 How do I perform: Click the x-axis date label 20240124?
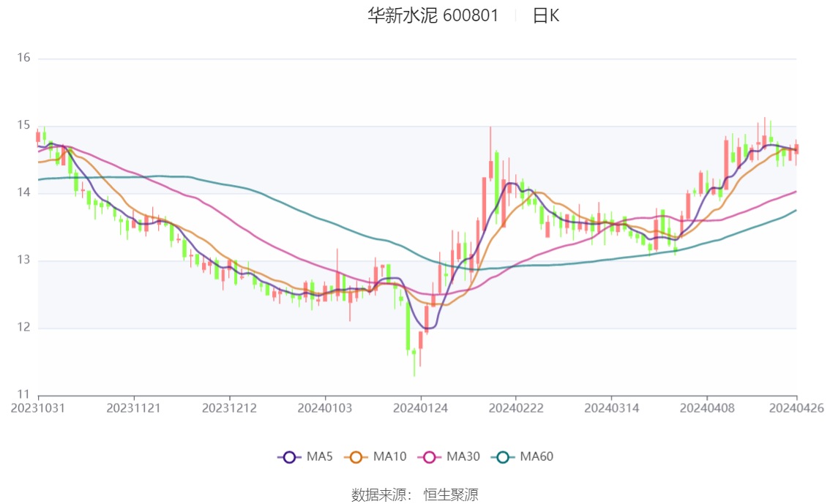[x=421, y=408]
